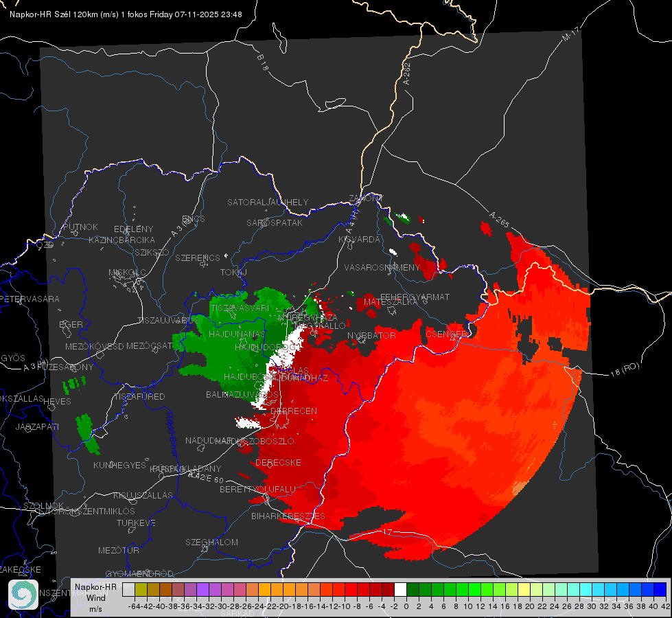Click the KISVÁRDA city label
Viewport: 672px width, 618px height.
(x=359, y=240)
